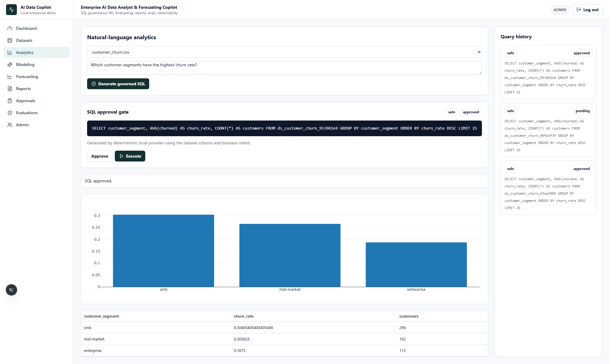Click the Log out button
The image size is (610, 364).
coord(587,10)
